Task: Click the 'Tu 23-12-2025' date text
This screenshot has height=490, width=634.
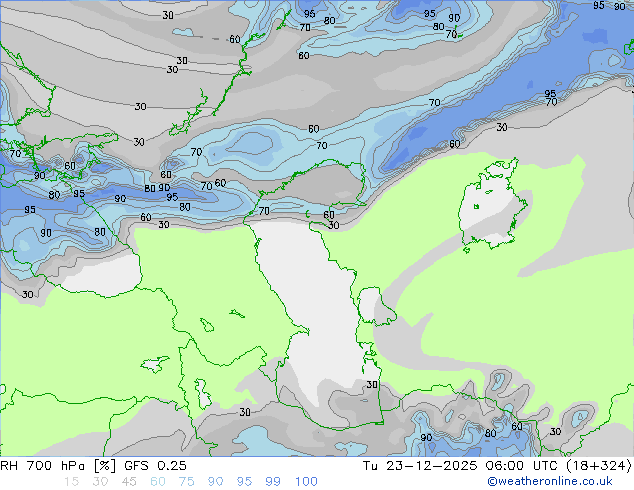Action: [420, 466]
